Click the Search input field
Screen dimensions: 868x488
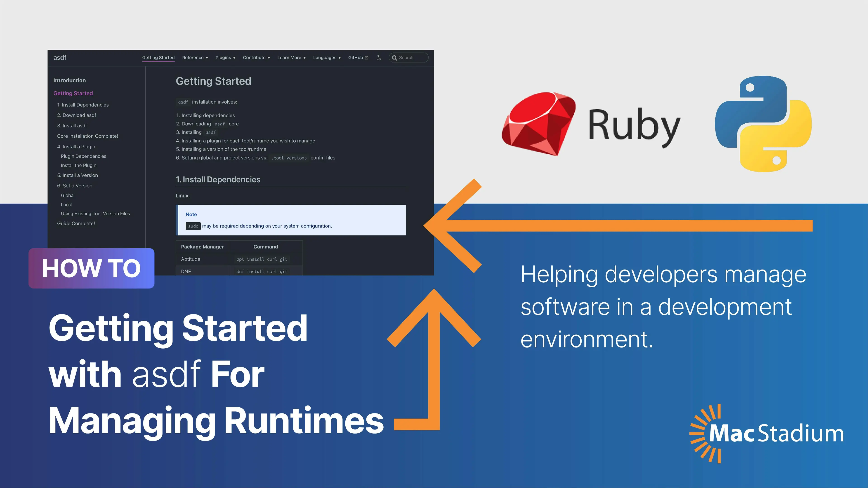click(412, 58)
